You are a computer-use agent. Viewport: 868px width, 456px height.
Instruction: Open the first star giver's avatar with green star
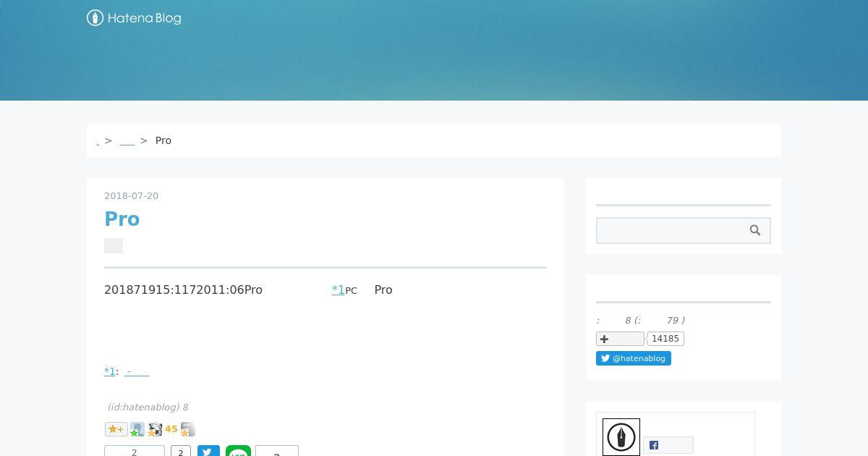tap(137, 429)
